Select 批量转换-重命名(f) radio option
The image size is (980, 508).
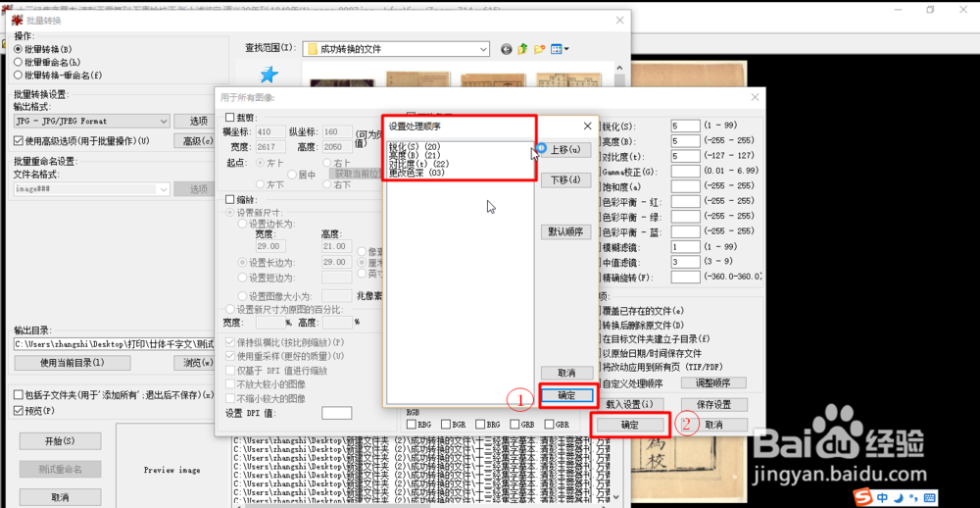point(58,75)
